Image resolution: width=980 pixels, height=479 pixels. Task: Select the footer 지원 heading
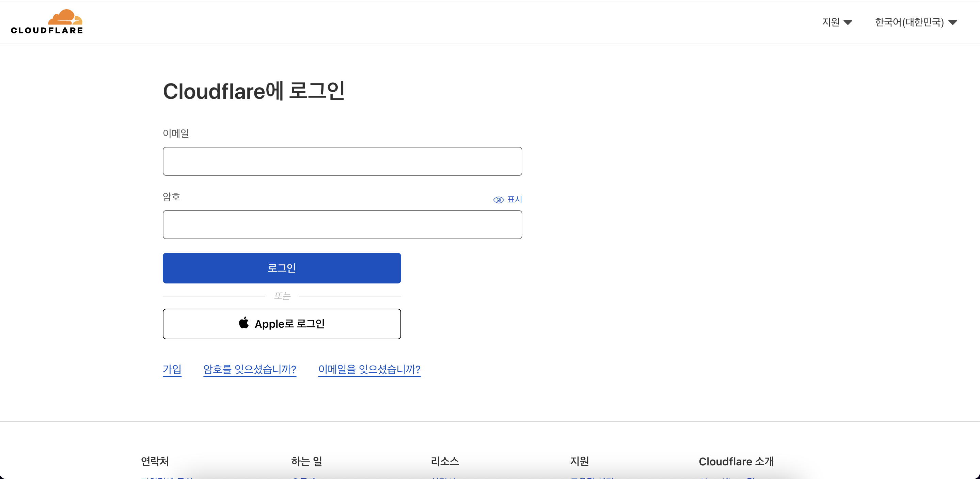(x=580, y=461)
